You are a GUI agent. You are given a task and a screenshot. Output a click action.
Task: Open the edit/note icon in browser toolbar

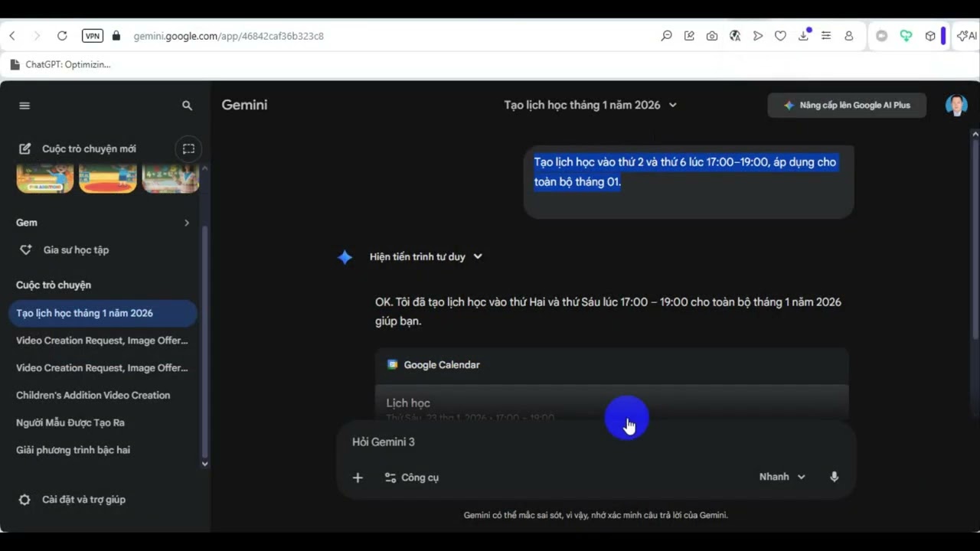point(689,36)
